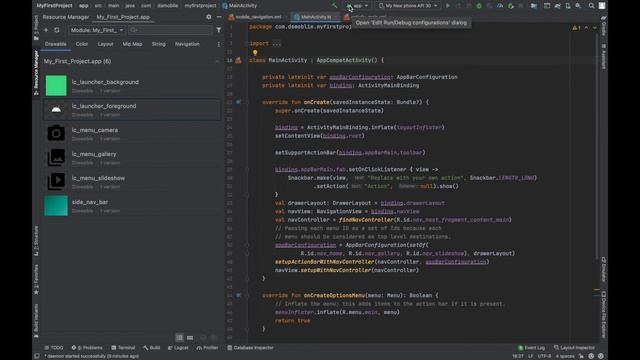Switch to the Navigation tab
Viewport: 640px width, 360px height.
(x=187, y=44)
